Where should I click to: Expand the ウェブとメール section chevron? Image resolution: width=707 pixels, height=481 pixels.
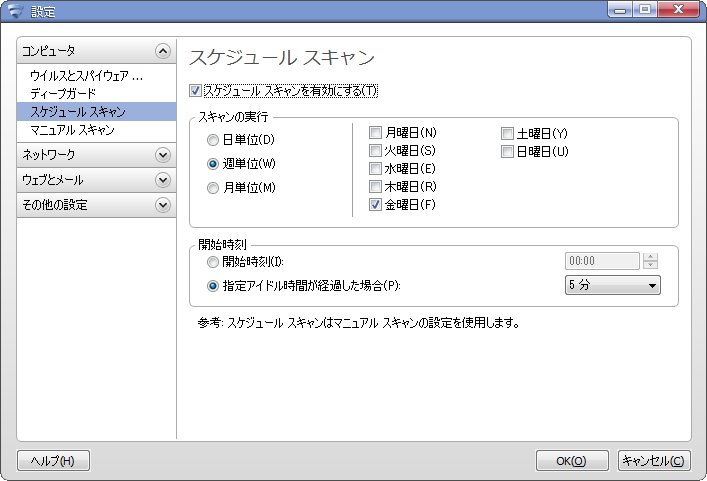click(163, 180)
